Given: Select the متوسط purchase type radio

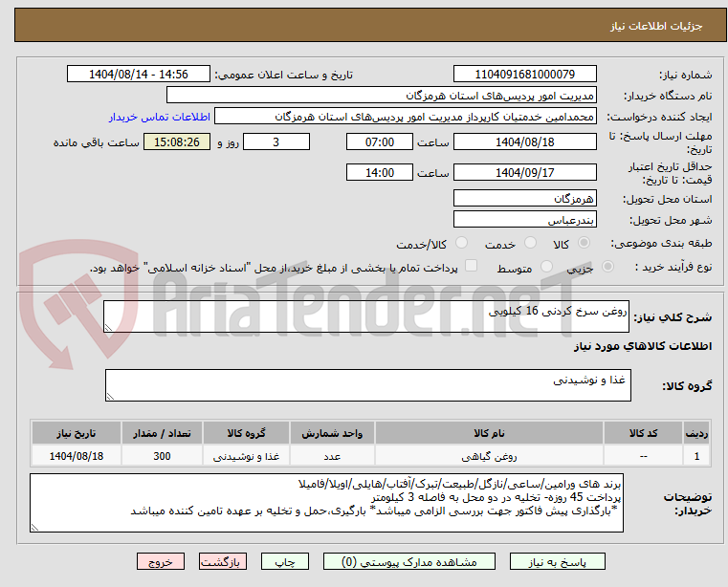Looking at the screenshot, I should tap(546, 267).
